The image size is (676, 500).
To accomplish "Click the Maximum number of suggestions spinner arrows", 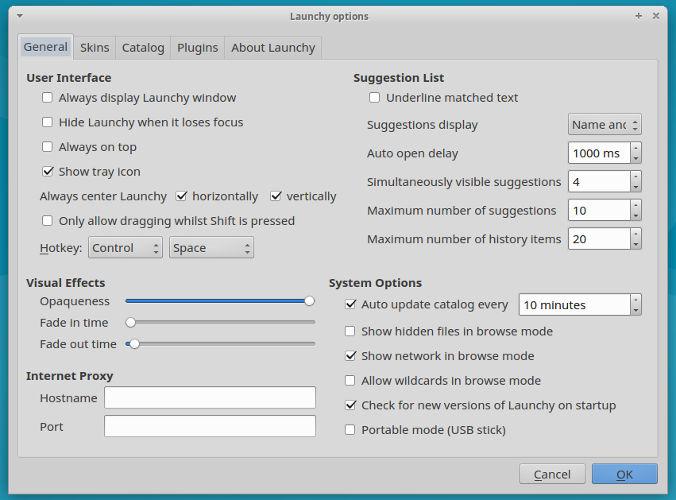I will [x=635, y=210].
